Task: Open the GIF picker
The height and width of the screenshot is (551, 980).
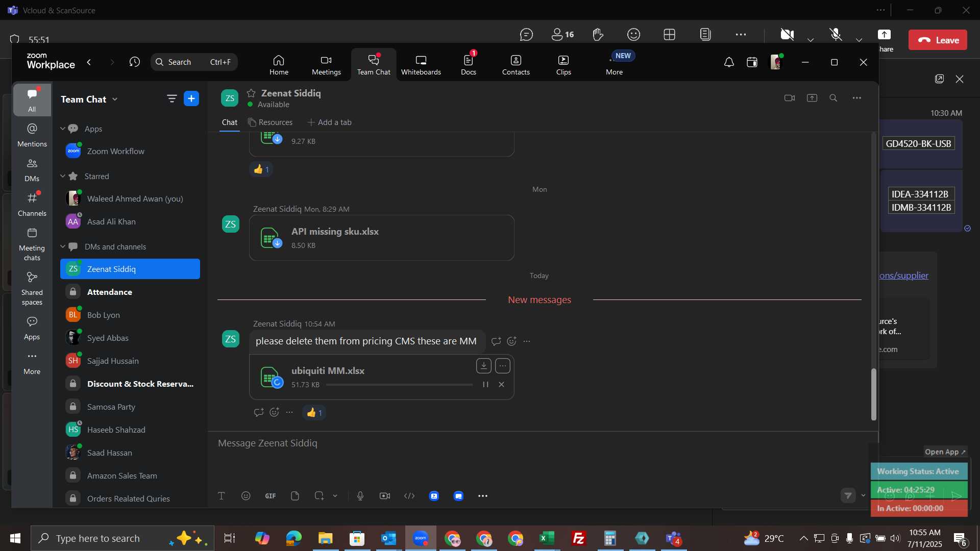Action: pos(271,496)
